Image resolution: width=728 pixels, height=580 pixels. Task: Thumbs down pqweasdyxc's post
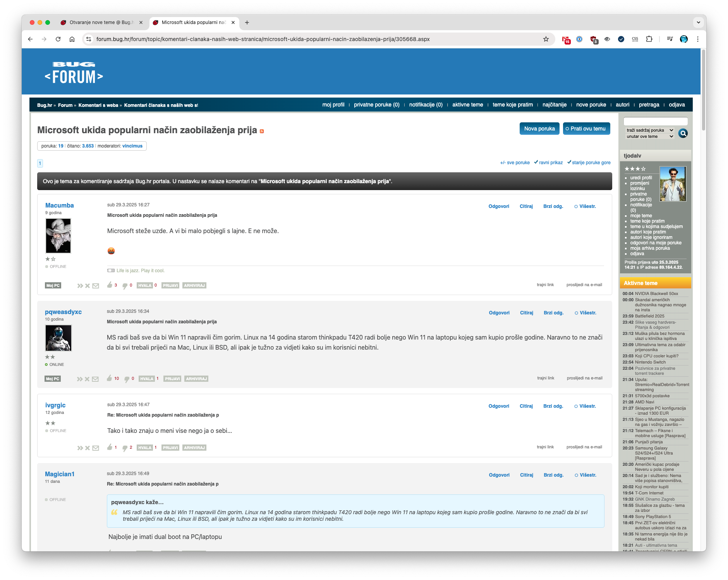click(x=127, y=379)
